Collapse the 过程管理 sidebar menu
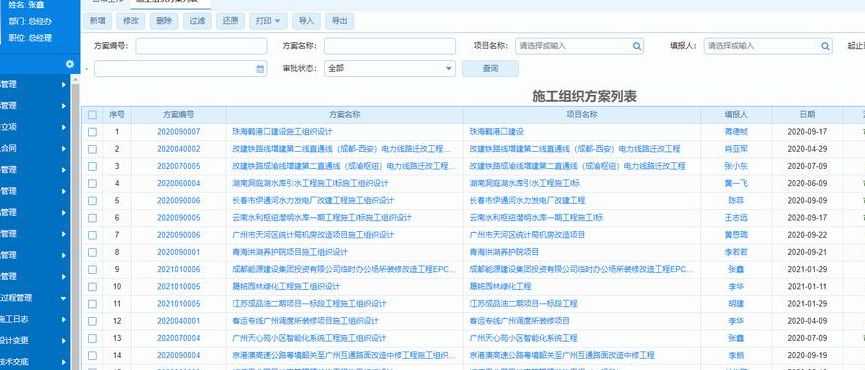This screenshot has height=370, width=865. pos(35,298)
